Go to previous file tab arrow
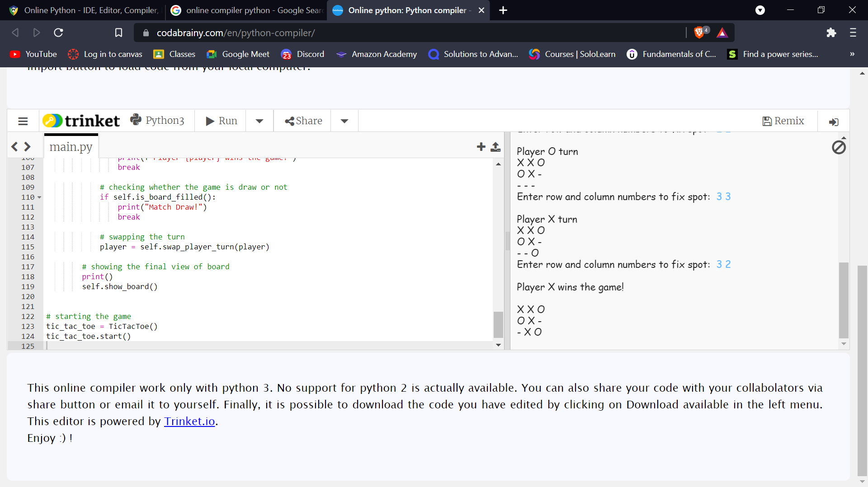This screenshot has width=868, height=487. [14, 146]
